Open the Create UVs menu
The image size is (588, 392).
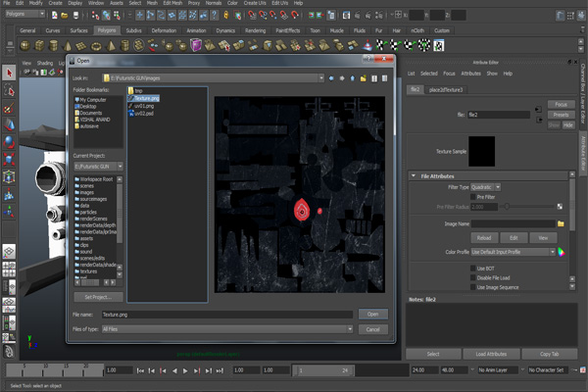[x=255, y=3]
